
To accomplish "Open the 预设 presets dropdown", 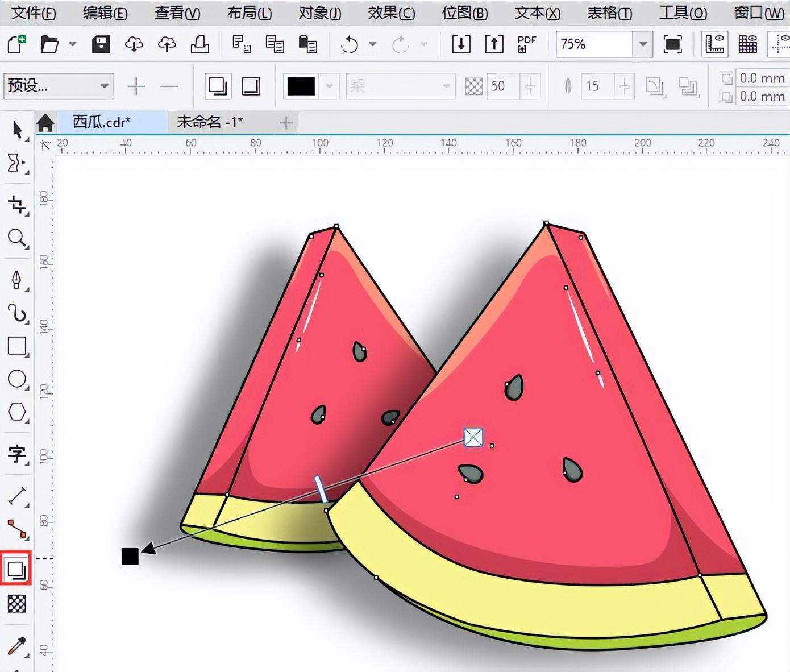I will 58,86.
